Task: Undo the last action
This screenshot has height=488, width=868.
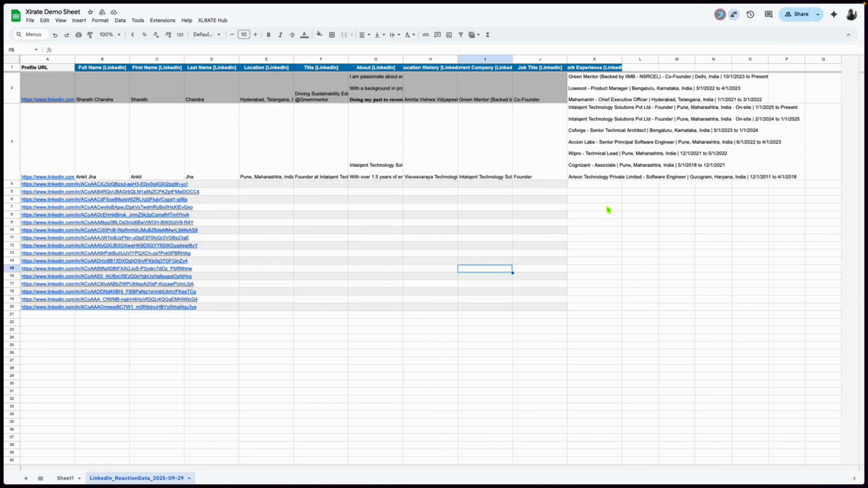Action: tap(55, 35)
